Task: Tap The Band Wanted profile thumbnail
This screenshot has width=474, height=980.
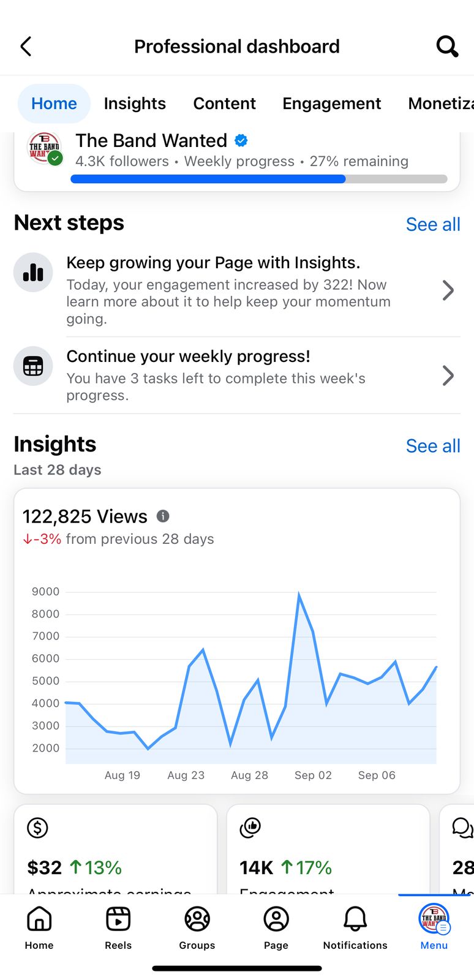Action: pyautogui.click(x=45, y=148)
